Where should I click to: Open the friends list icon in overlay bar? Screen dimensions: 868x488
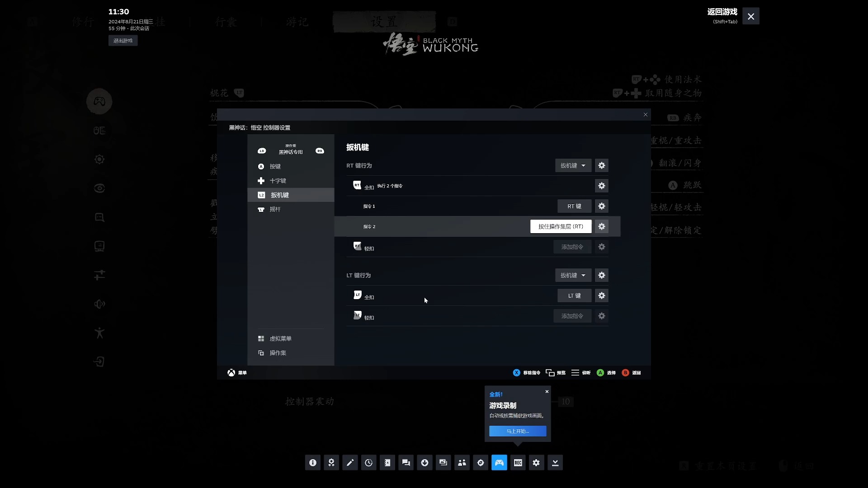[462, 463]
